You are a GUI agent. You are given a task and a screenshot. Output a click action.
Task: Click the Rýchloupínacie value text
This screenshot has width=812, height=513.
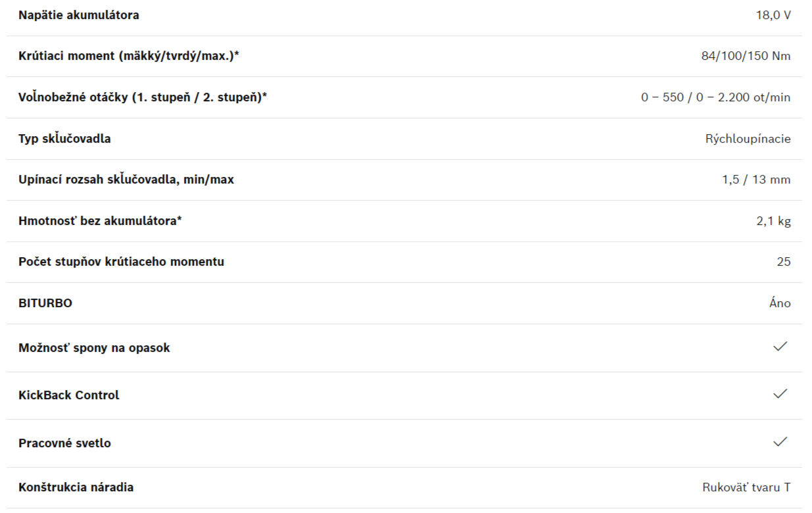click(x=748, y=139)
